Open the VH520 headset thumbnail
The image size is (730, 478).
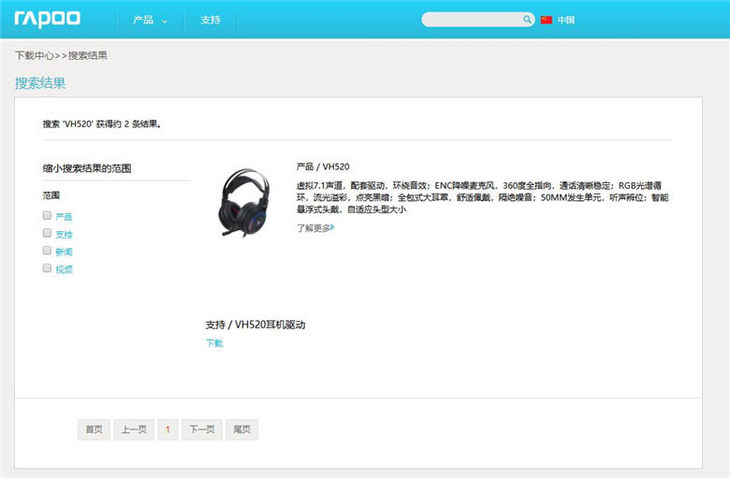[x=244, y=203]
